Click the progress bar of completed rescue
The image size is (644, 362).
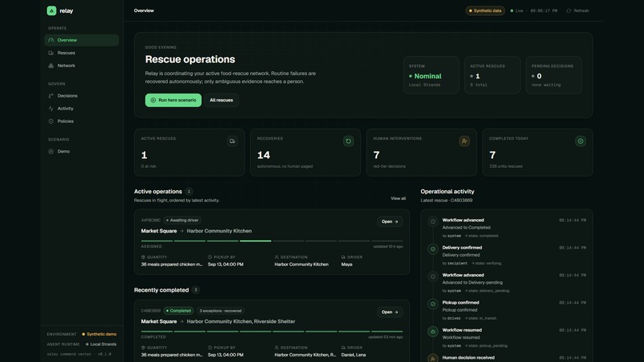[272, 331]
